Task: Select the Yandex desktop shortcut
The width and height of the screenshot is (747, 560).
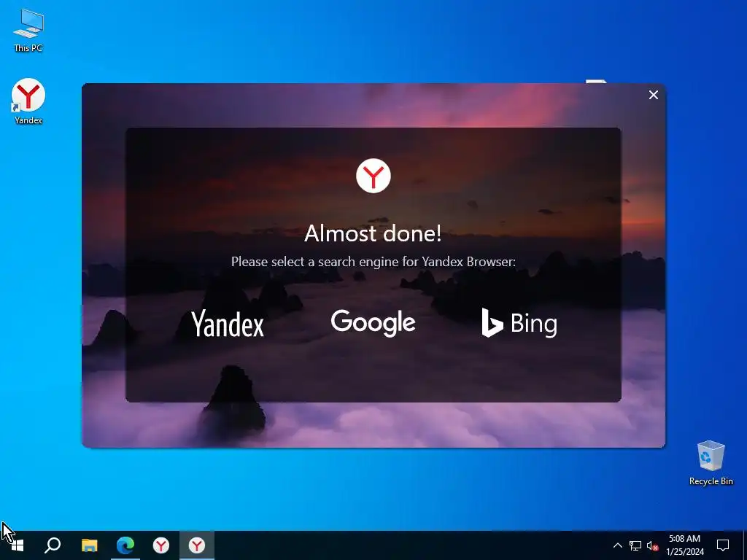Action: [28, 102]
